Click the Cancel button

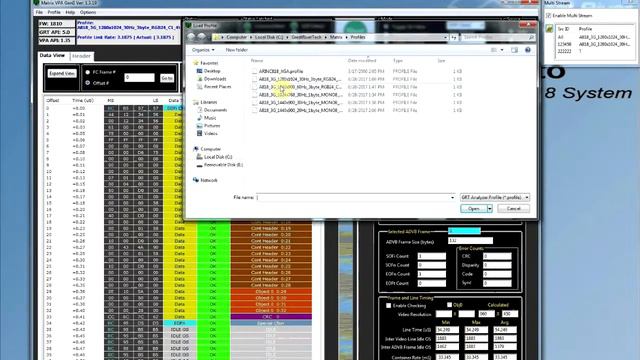513,209
